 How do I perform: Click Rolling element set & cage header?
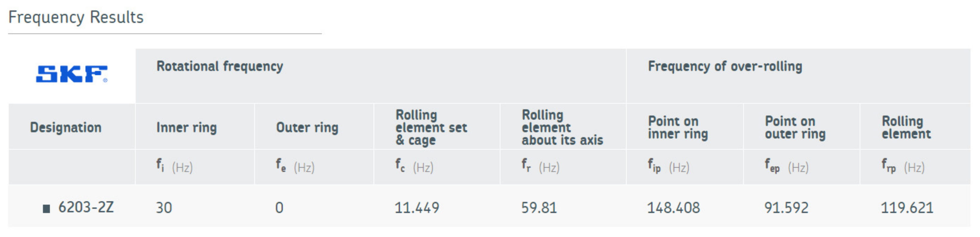coord(432,128)
